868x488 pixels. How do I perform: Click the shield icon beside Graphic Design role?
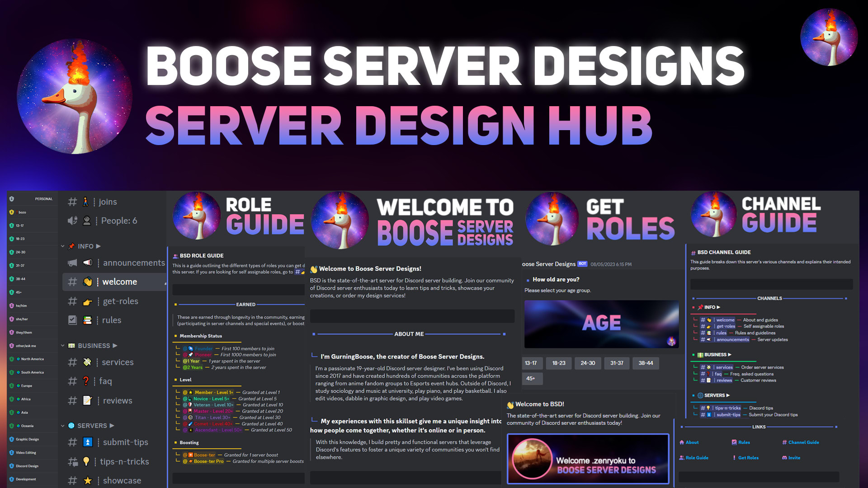click(x=11, y=439)
